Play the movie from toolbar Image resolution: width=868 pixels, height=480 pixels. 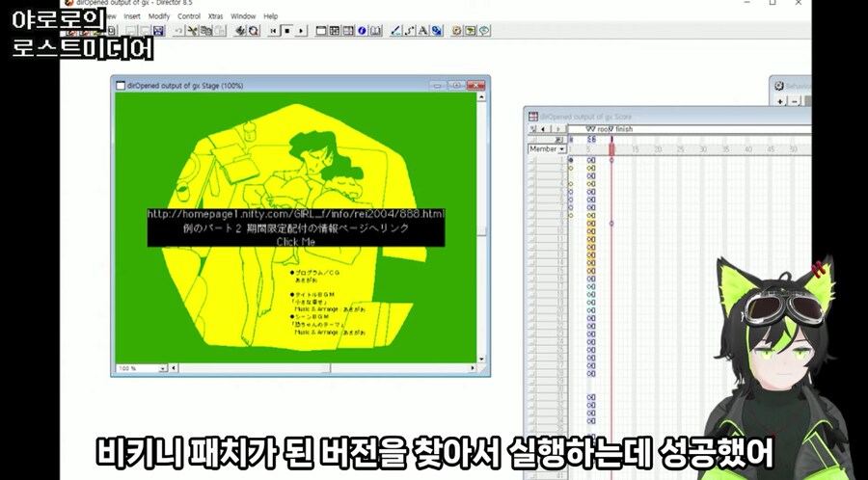click(x=301, y=31)
